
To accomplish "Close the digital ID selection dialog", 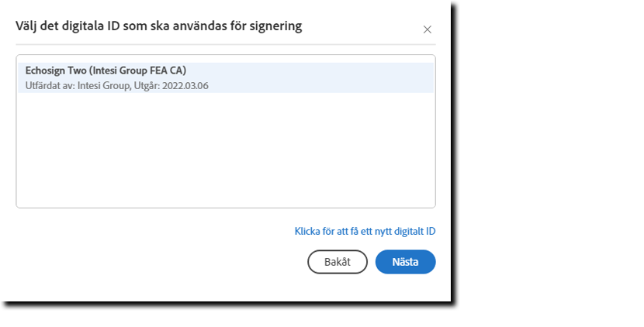I will point(427,29).
